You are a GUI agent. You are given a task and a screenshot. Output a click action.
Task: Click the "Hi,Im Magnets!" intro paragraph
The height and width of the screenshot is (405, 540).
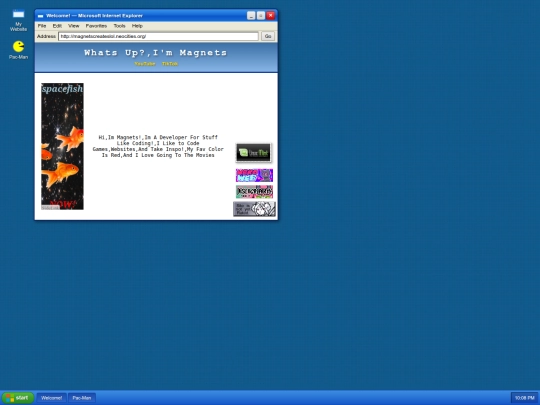click(158, 146)
